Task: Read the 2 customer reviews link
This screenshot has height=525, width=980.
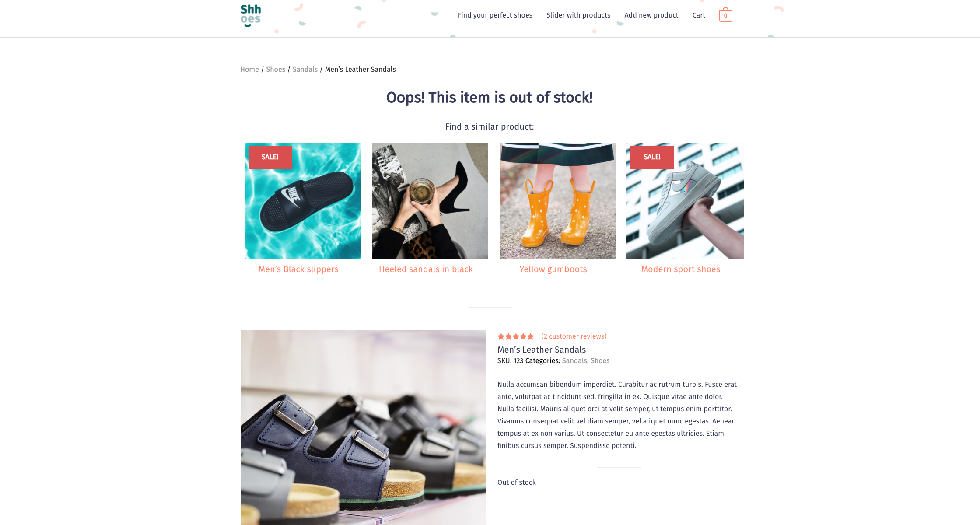Action: click(574, 336)
